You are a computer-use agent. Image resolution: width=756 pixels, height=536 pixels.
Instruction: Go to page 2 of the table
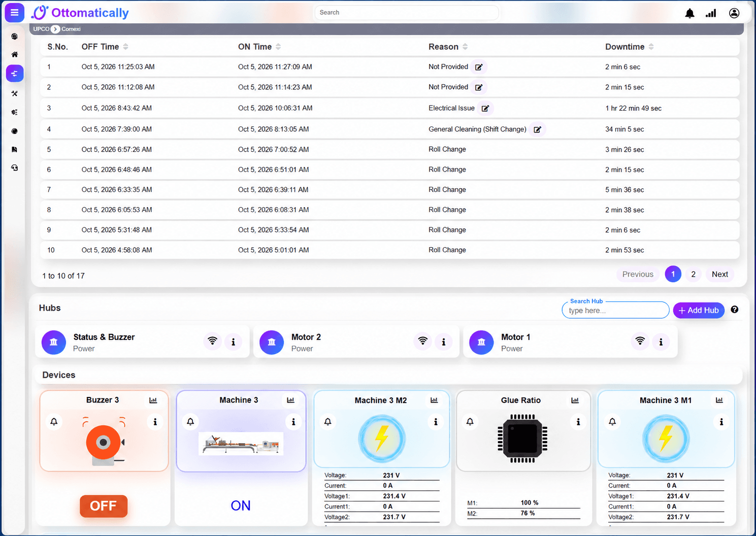tap(694, 275)
